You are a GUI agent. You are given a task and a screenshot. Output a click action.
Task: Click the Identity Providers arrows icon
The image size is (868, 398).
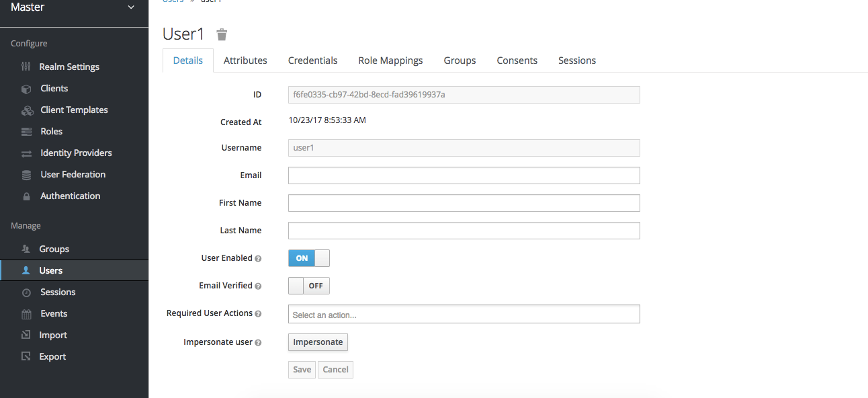[26, 153]
